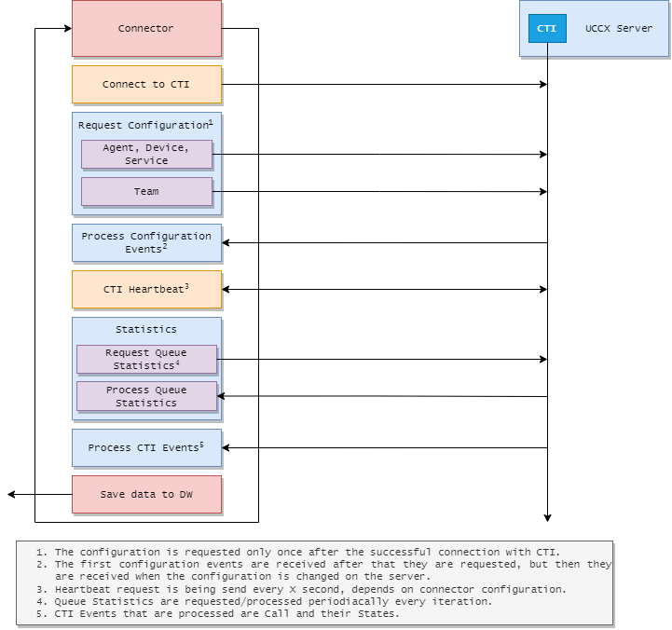Select Request Queue Statistics box
The image size is (672, 630).
point(146,359)
